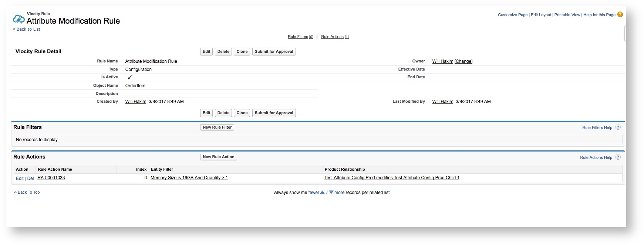644x245 pixels.
Task: Click the top Submit for Approval button
Action: [x=274, y=51]
